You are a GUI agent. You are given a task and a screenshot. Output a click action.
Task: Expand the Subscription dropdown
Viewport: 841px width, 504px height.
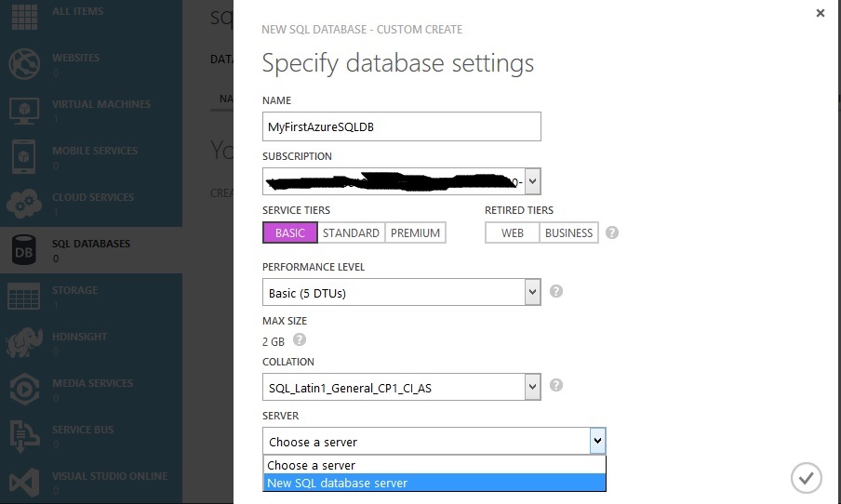pos(532,180)
